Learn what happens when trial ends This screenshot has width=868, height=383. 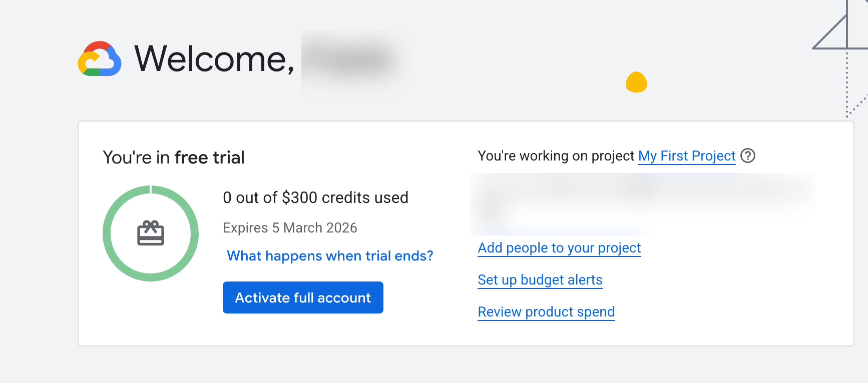329,255
